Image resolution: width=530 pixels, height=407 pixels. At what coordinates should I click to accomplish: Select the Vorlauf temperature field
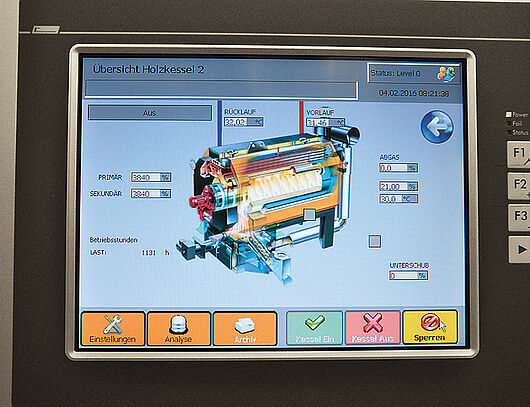326,122
